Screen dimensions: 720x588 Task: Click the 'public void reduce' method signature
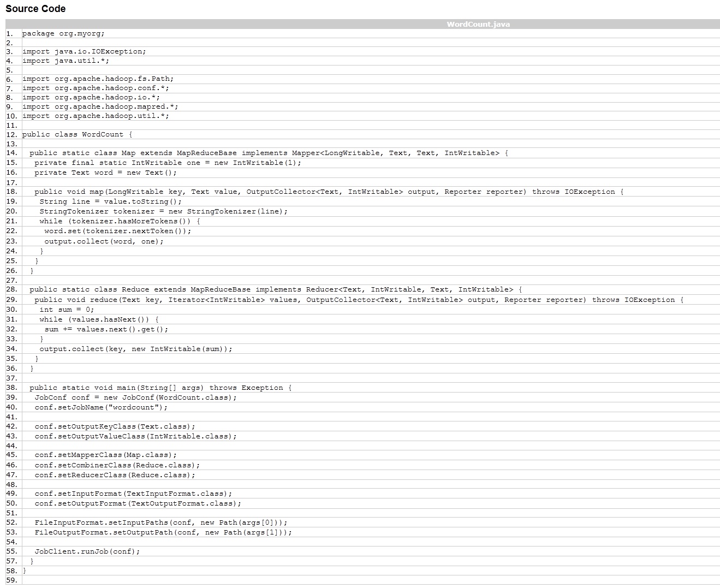[359, 300]
